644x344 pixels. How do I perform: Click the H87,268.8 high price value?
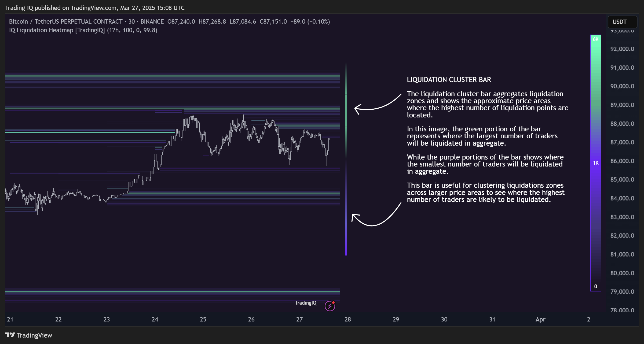pos(212,21)
